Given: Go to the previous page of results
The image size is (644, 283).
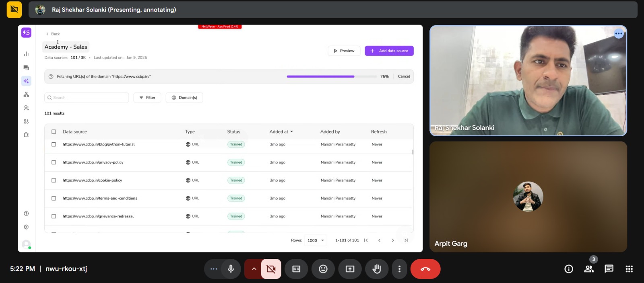Looking at the screenshot, I should (379, 240).
